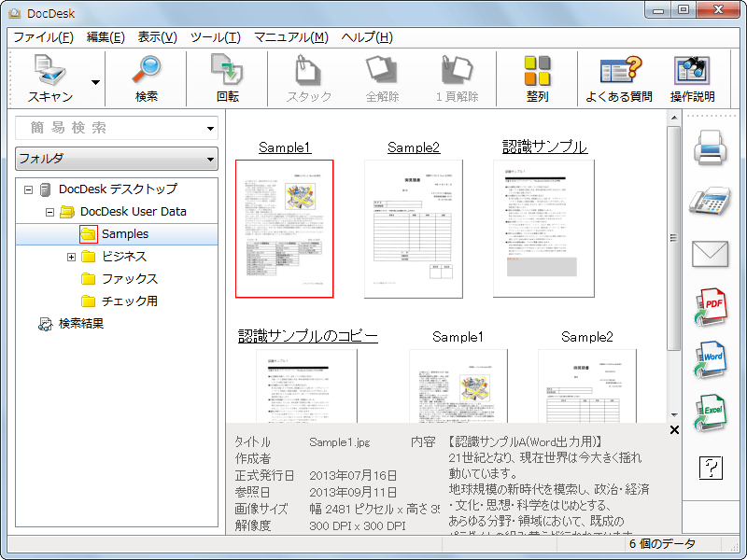Image resolution: width=747 pixels, height=560 pixels.
Task: Click the 300 DPI x 300 DPI value
Action: (x=358, y=526)
